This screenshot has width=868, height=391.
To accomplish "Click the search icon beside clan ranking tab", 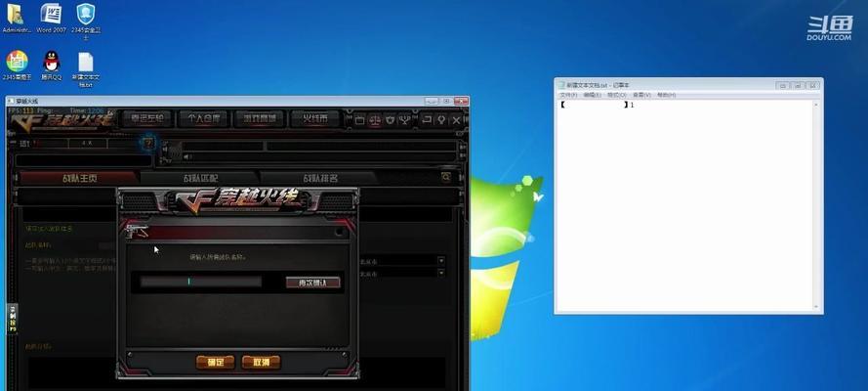I will [x=445, y=177].
